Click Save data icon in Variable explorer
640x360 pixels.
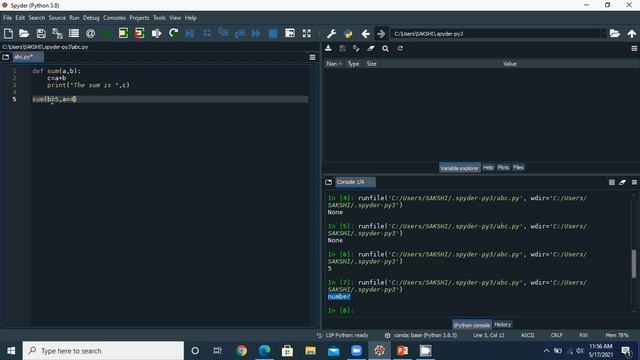[342, 48]
